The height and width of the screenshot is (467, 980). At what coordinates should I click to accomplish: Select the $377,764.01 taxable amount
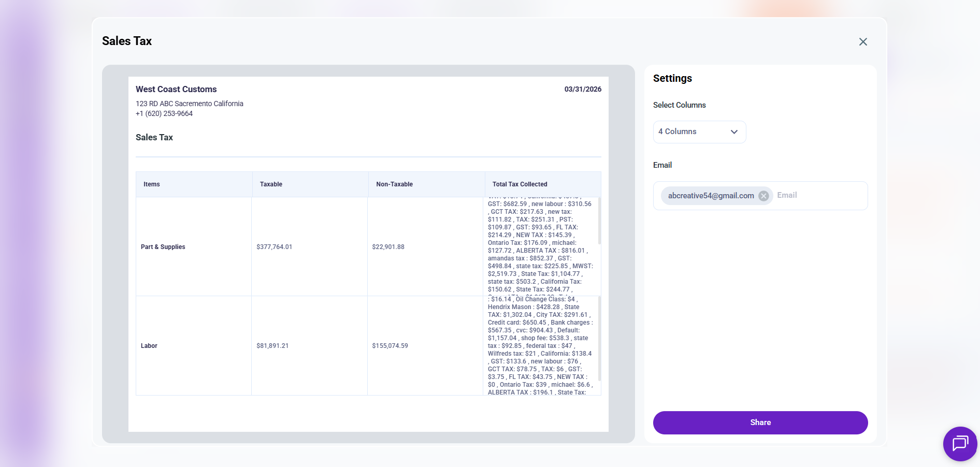[274, 247]
